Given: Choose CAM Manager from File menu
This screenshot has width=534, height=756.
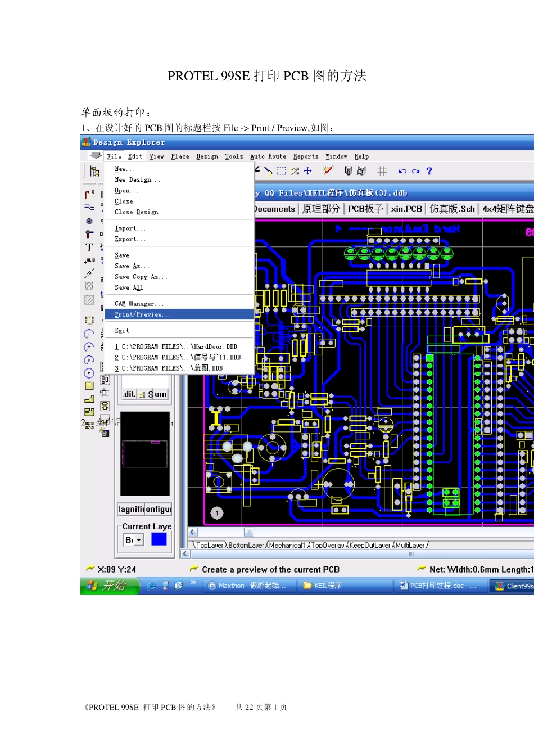Looking at the screenshot, I should coord(179,304).
